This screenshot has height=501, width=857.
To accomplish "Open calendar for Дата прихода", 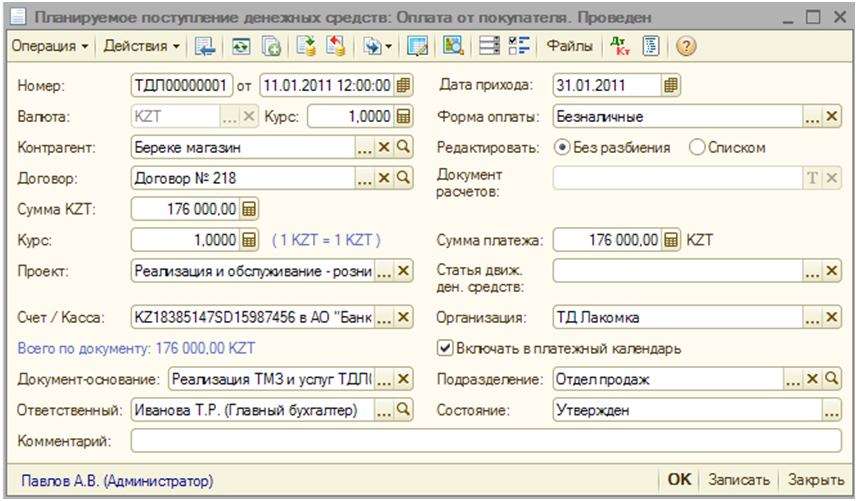I will tap(672, 85).
